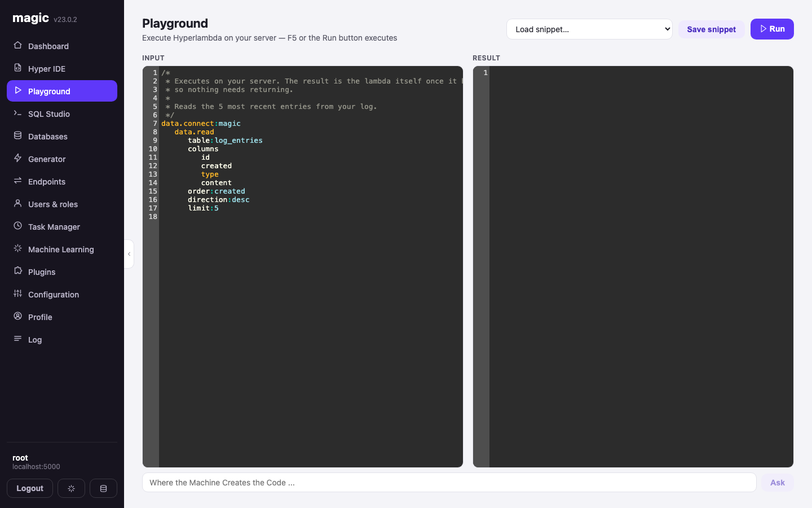Screen dimensions: 812x508
Task: View the Log page
Action: coord(62,339)
